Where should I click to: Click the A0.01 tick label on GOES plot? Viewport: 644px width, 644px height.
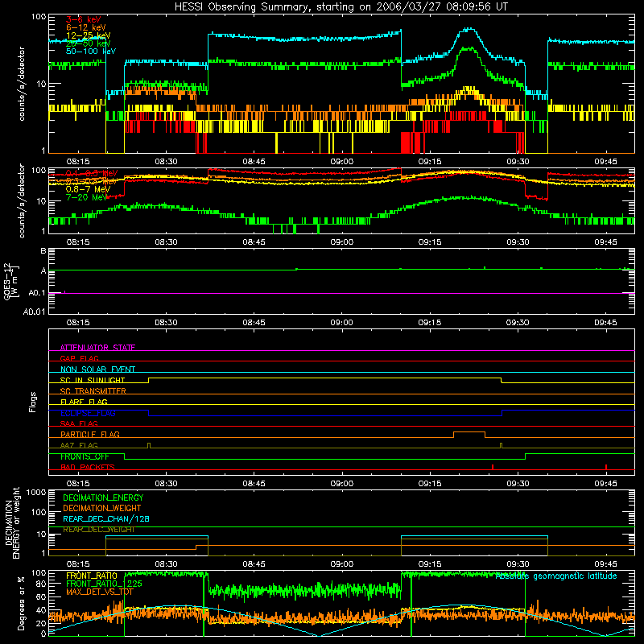point(35,312)
